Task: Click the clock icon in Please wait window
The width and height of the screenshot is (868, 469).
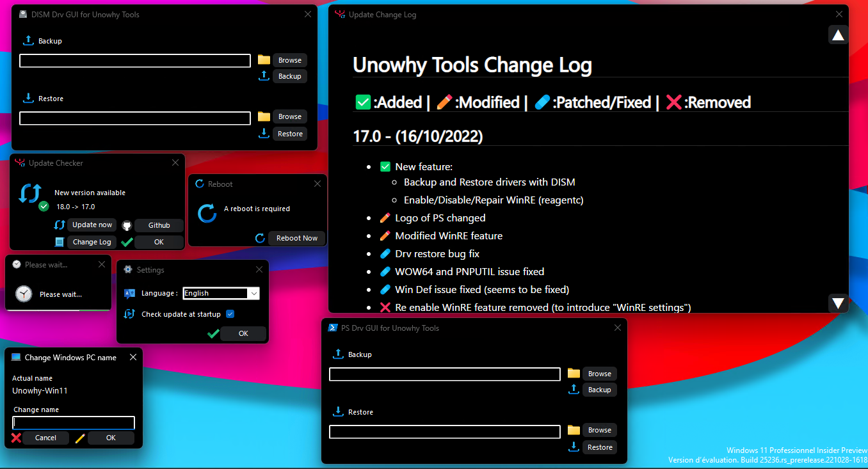Action: coord(24,294)
